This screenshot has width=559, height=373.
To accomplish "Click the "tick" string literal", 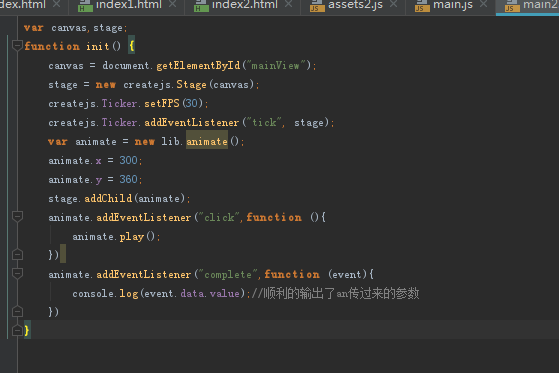I will (x=265, y=122).
